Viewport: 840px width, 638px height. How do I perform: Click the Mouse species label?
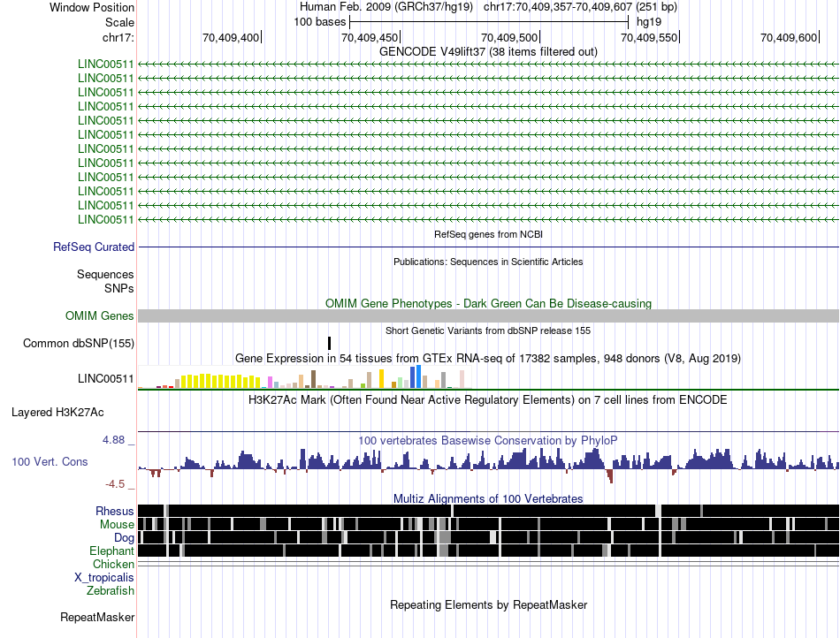pos(117,525)
